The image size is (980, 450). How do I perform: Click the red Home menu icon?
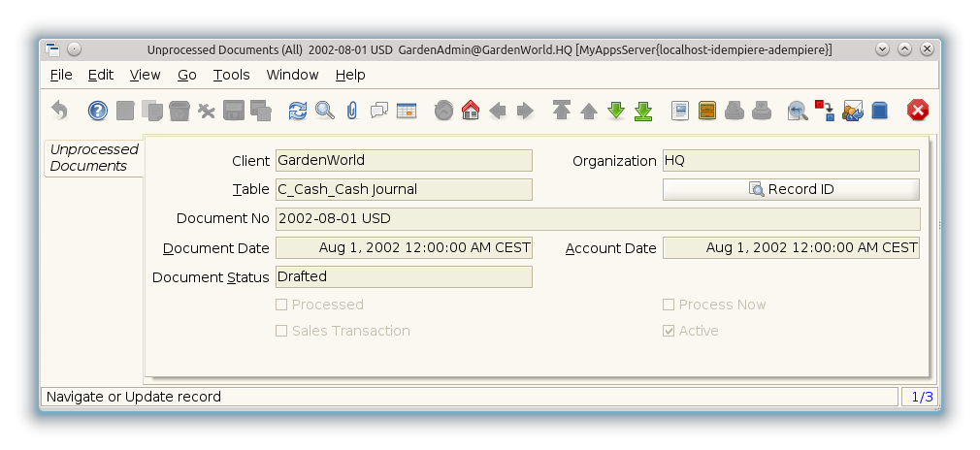click(x=471, y=111)
